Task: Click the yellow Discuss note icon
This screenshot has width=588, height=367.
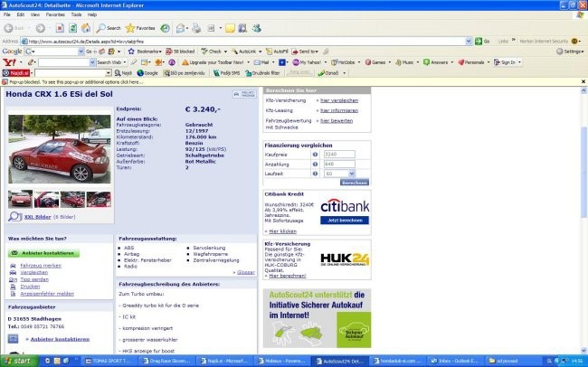Action: click(x=230, y=28)
